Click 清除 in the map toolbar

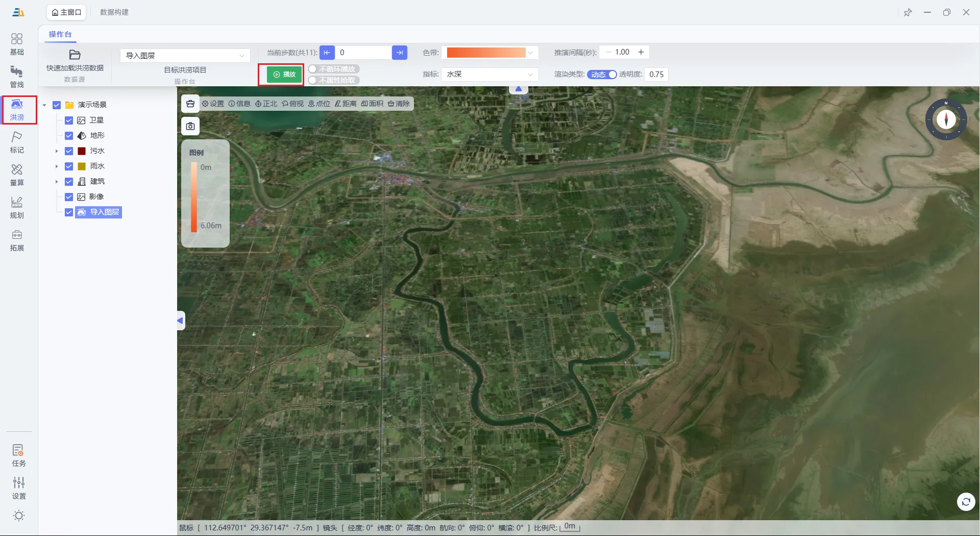(399, 104)
